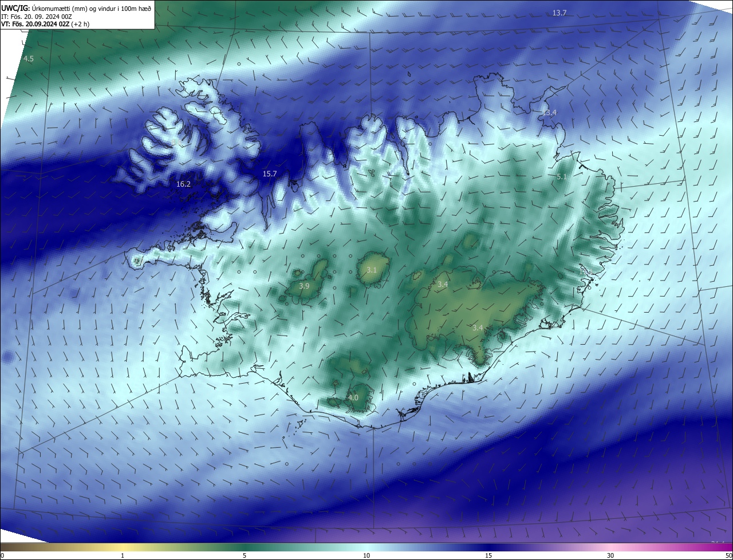Click the '50' tick on the color scale

tap(728, 555)
